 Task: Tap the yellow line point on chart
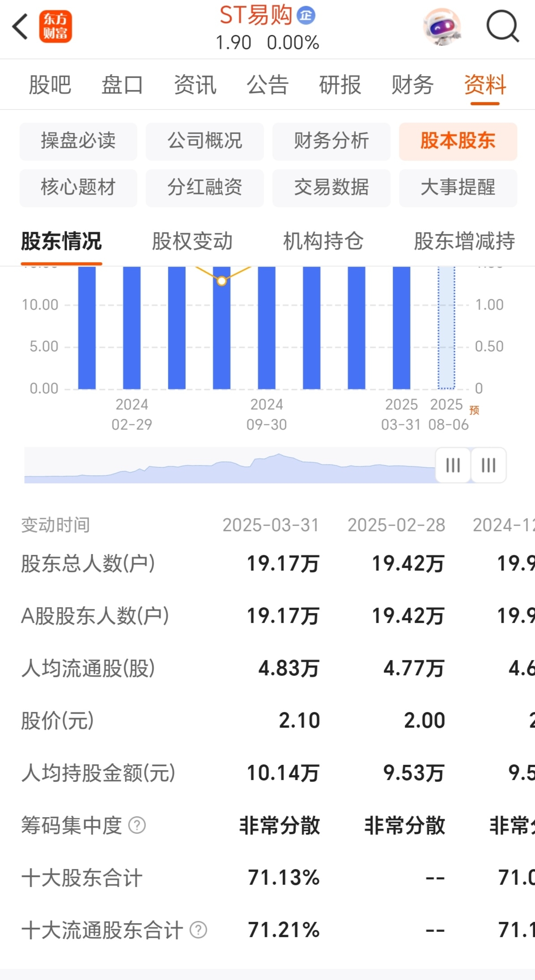(222, 281)
